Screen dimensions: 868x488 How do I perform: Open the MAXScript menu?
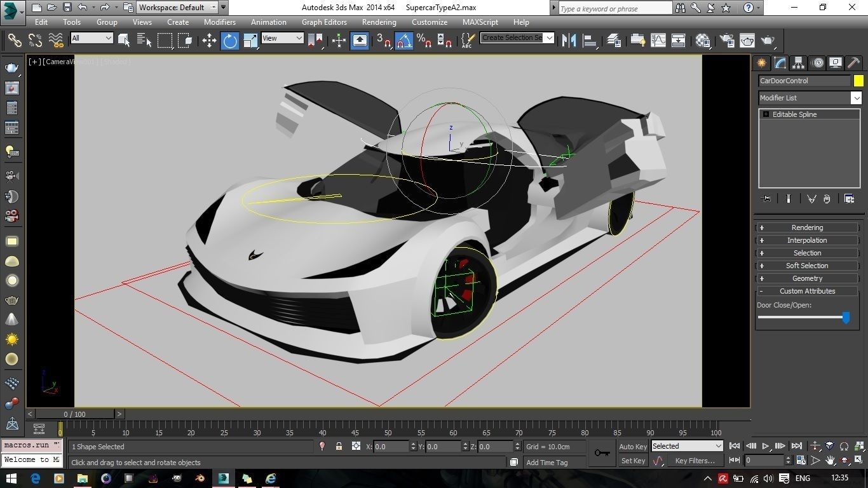(x=480, y=22)
